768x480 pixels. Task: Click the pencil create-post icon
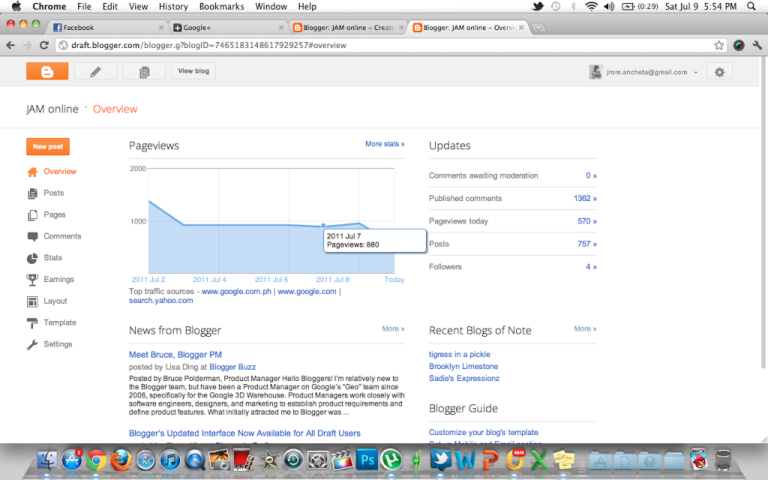tap(95, 71)
